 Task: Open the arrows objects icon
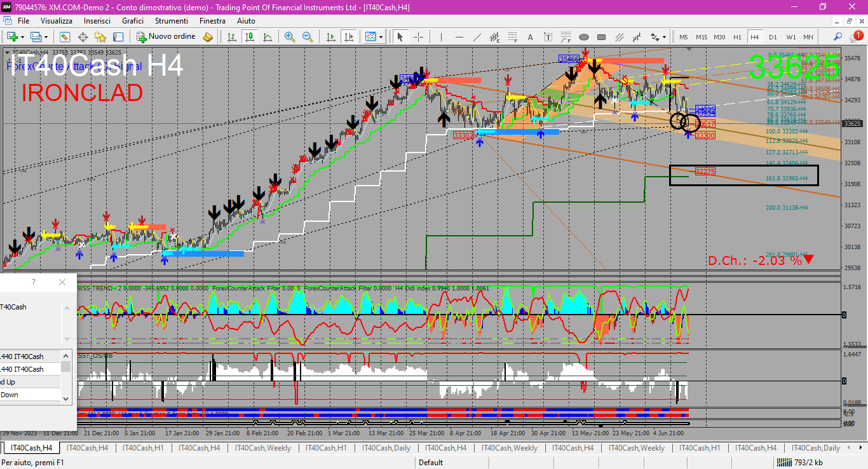coord(655,37)
